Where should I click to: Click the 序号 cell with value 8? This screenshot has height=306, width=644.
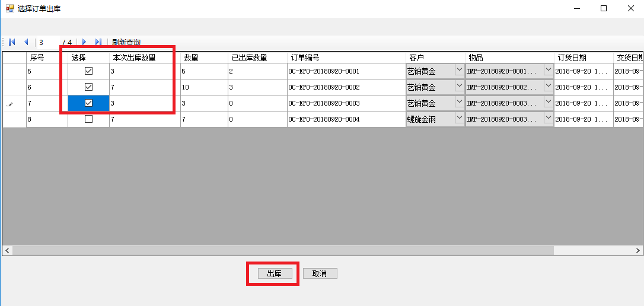click(47, 119)
